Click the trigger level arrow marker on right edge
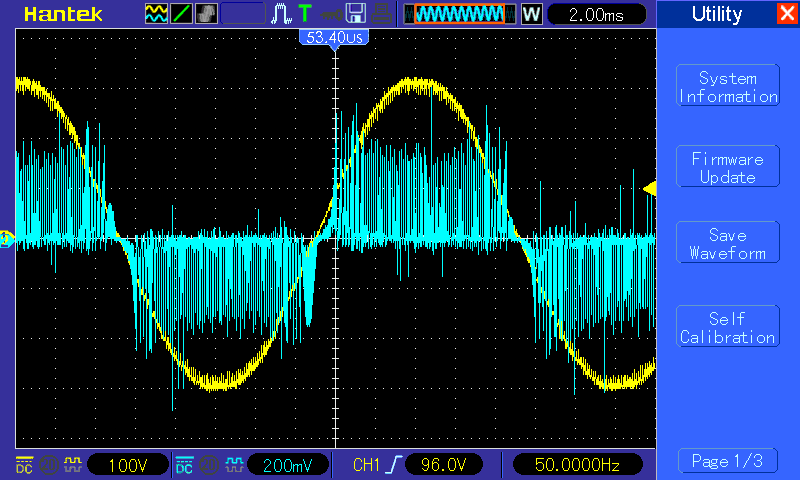Image resolution: width=800 pixels, height=480 pixels. (x=649, y=188)
